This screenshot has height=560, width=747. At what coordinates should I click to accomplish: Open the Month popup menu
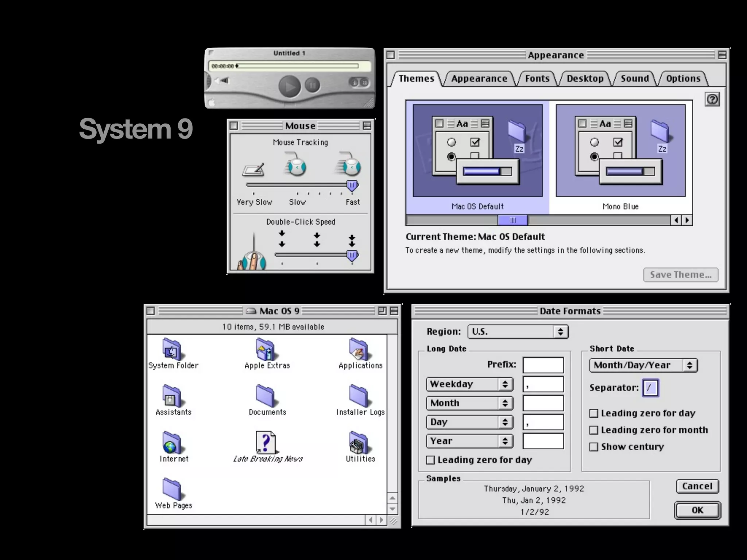tap(469, 403)
